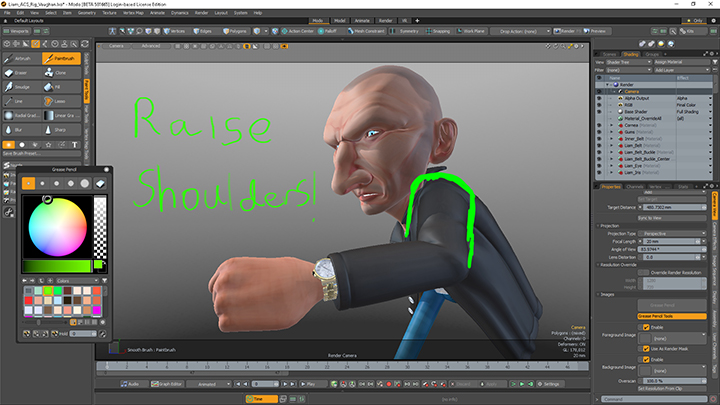Activate the Lasso tool
The height and width of the screenshot is (405, 720).
click(60, 101)
